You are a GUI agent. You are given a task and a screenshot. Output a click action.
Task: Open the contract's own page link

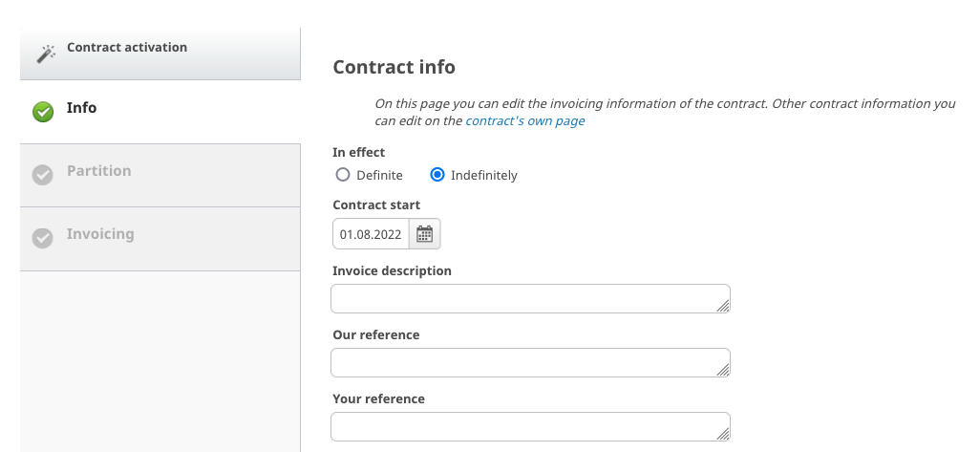tap(524, 121)
